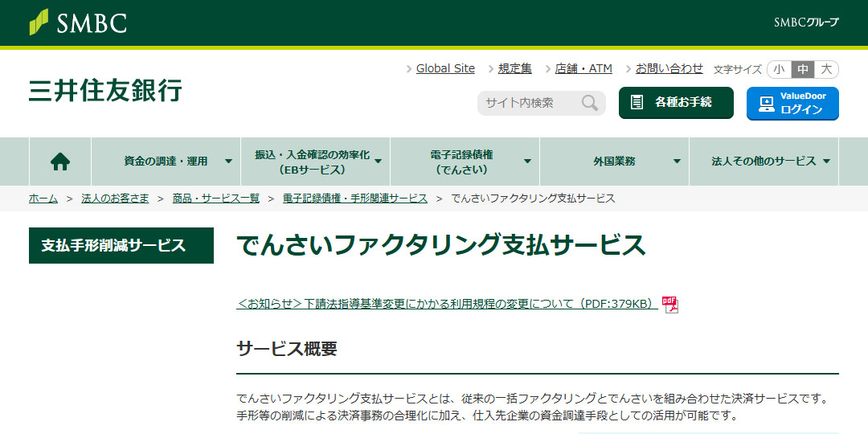Viewport: 868px width, 434px height.
Task: Click the 文字サイズ label
Action: [738, 70]
